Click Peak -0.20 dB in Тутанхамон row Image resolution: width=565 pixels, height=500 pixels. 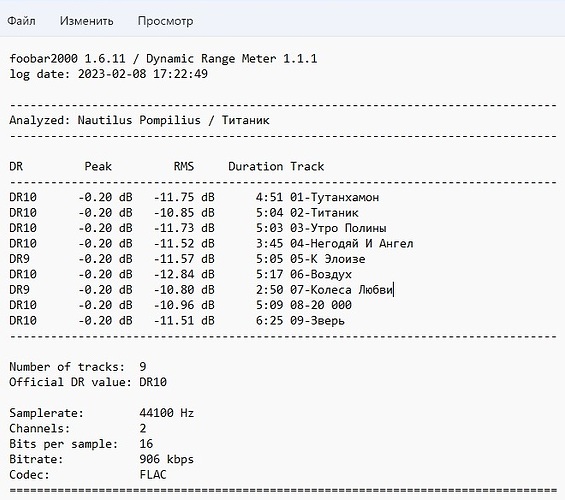(105, 197)
